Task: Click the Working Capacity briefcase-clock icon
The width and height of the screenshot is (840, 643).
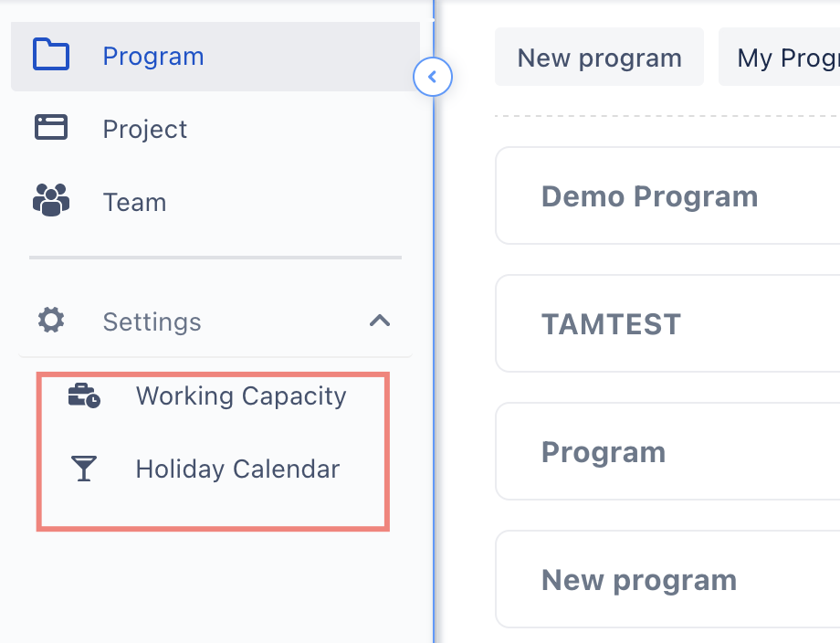Action: (x=84, y=395)
